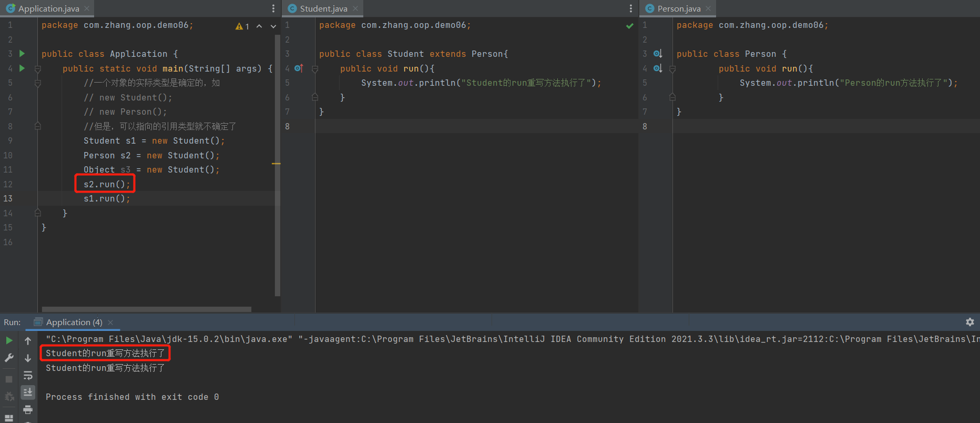
Task: Click the yellow warning stripe marker
Action: pos(276,164)
